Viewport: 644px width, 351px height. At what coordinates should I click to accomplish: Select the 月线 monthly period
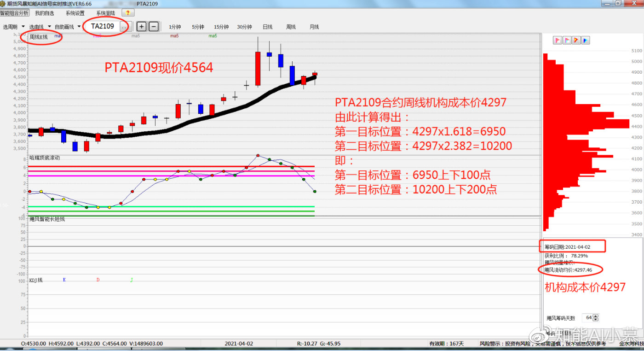click(314, 27)
